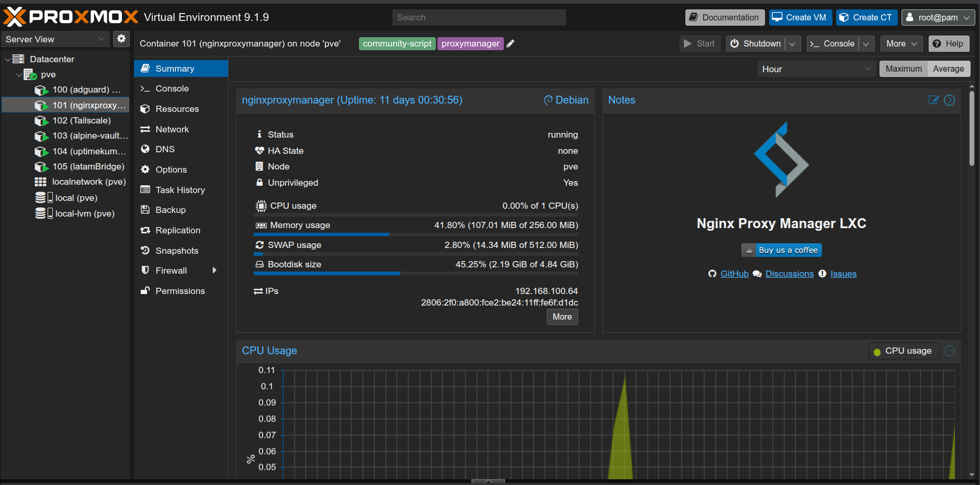
Task: Click the Memory usage progress bar
Action: pyautogui.click(x=416, y=234)
